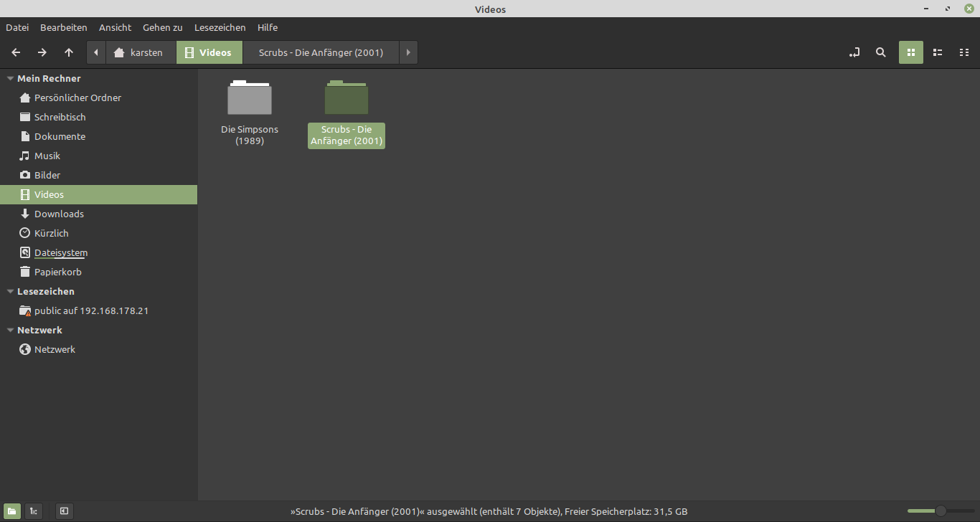The height and width of the screenshot is (522, 980).
Task: Open public auf 192.168.178.21 bookmark
Action: (x=98, y=310)
